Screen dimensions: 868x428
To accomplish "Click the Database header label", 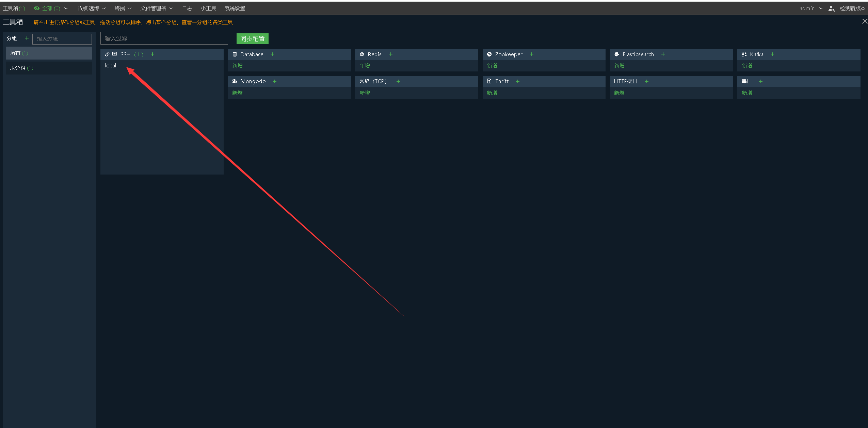I will (x=252, y=54).
